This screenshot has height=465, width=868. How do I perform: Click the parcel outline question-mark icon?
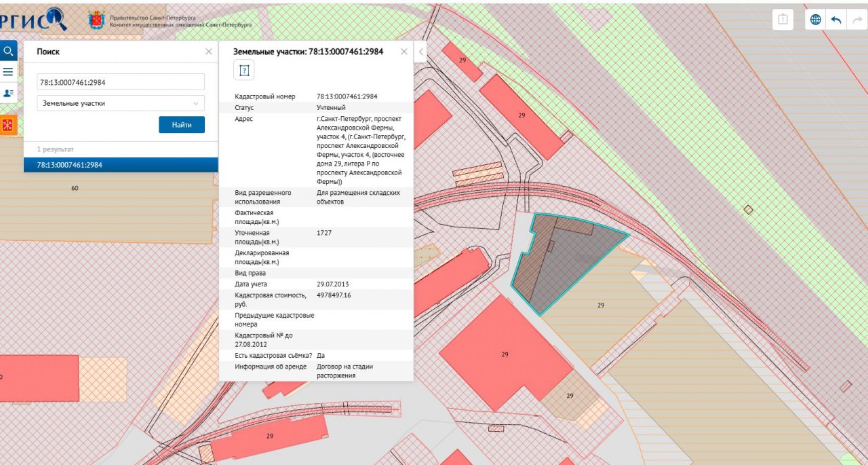[x=244, y=71]
